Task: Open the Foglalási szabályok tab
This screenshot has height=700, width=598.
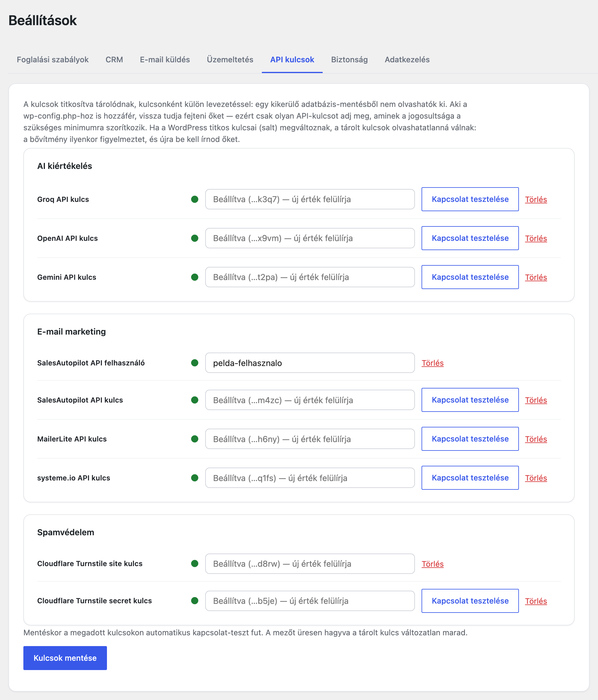Action: [53, 60]
